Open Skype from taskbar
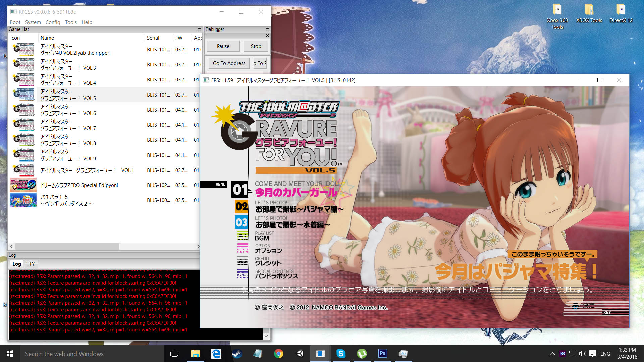644x362 pixels. (x=341, y=354)
